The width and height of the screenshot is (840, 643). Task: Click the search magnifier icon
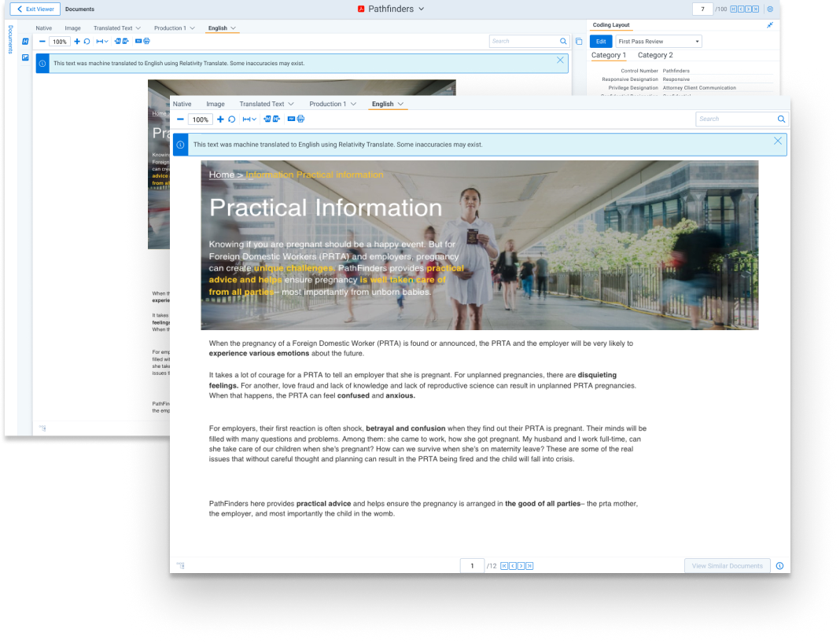(782, 119)
